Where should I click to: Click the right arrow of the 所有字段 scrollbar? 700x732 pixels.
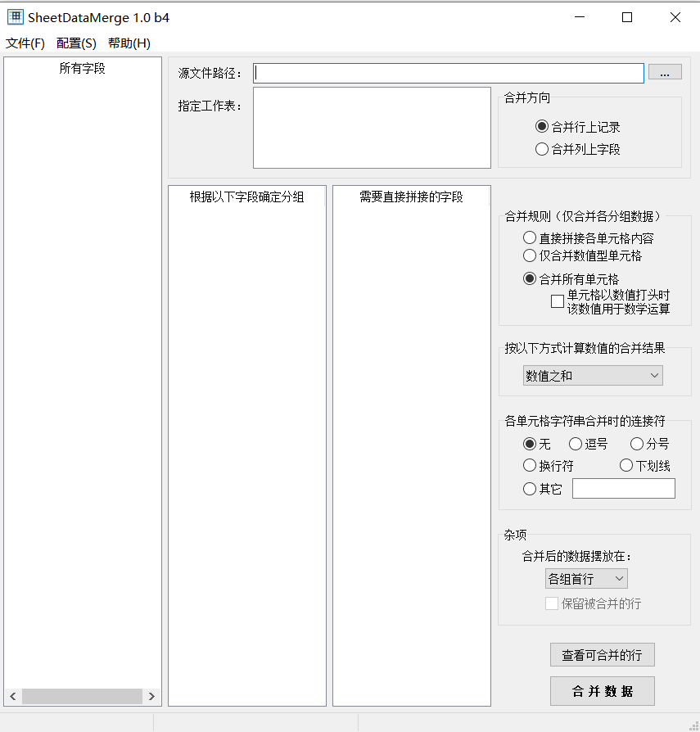coord(151,696)
